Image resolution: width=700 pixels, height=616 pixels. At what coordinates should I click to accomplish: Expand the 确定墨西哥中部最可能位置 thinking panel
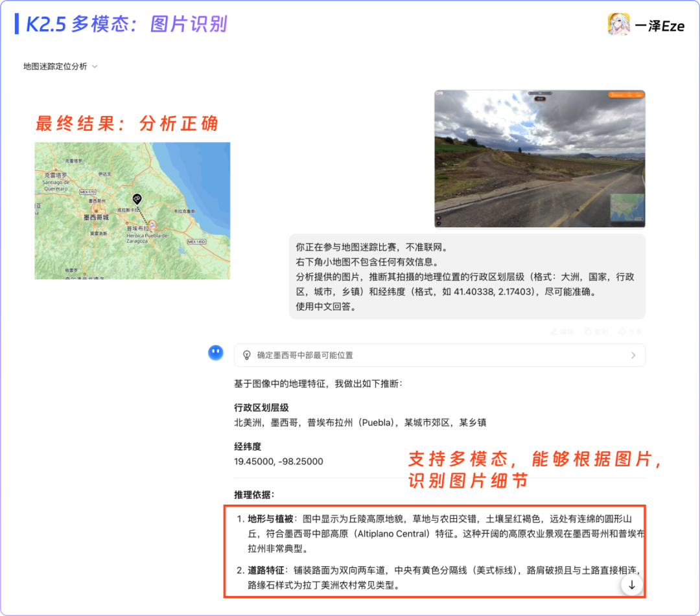(x=305, y=355)
